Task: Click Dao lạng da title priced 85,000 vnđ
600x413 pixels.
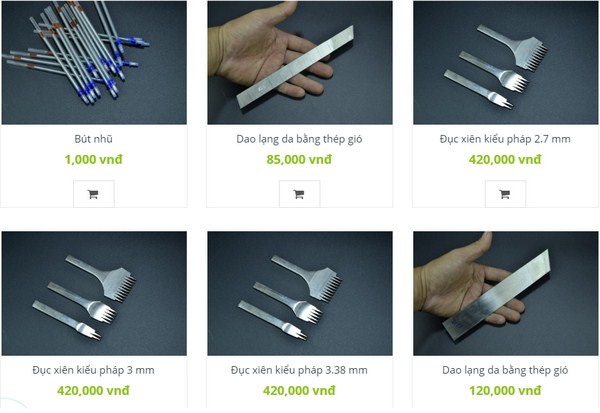Action: (299, 139)
